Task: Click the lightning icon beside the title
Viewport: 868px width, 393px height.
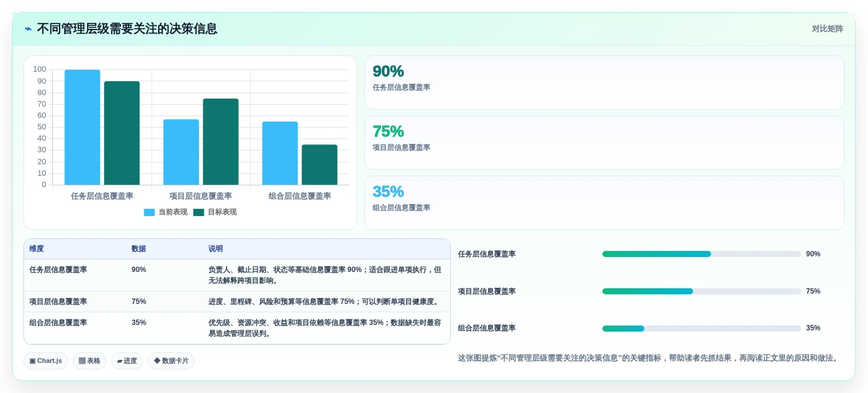Action: (28, 29)
